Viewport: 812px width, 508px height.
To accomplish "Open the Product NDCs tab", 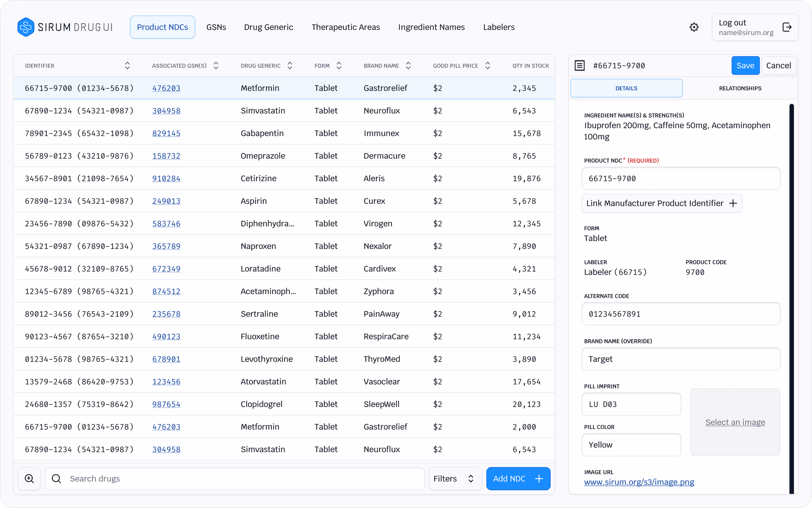I will 162,27.
